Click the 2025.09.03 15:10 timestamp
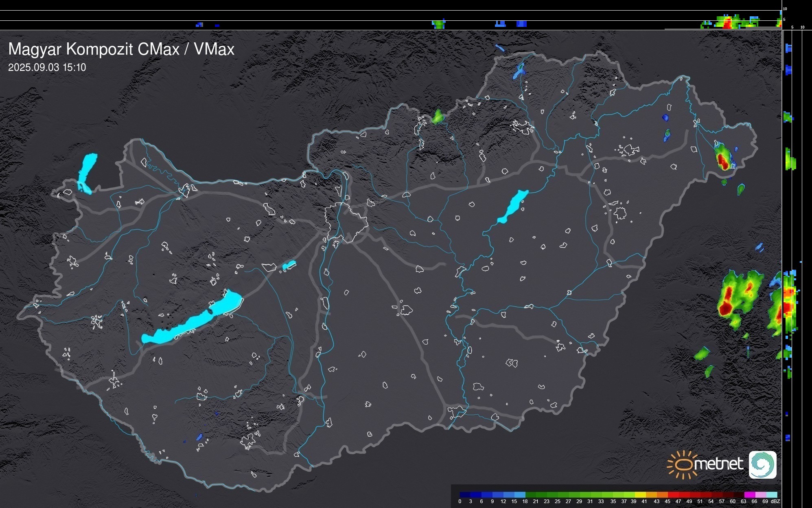The width and height of the screenshot is (812, 508). [47, 68]
